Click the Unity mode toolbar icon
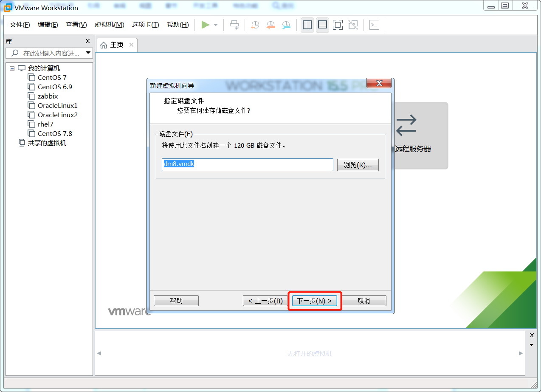Screen dimensions: 541x392 click(x=353, y=25)
